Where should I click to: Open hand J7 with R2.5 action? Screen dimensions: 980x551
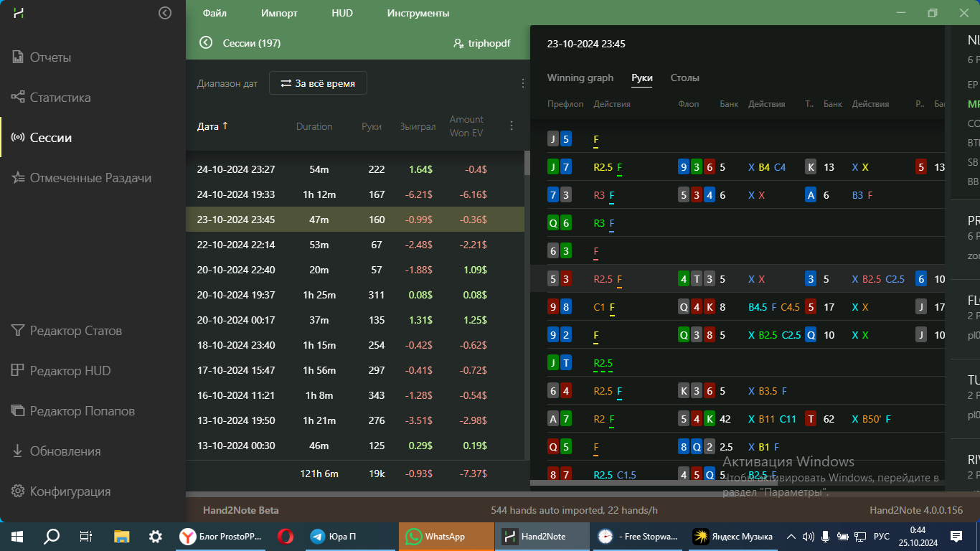[x=738, y=167]
